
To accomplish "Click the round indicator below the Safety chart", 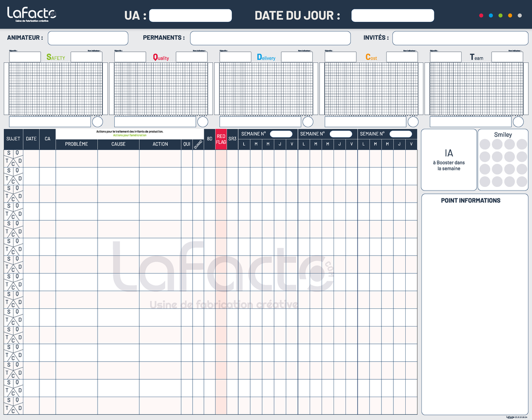I will 97,121.
